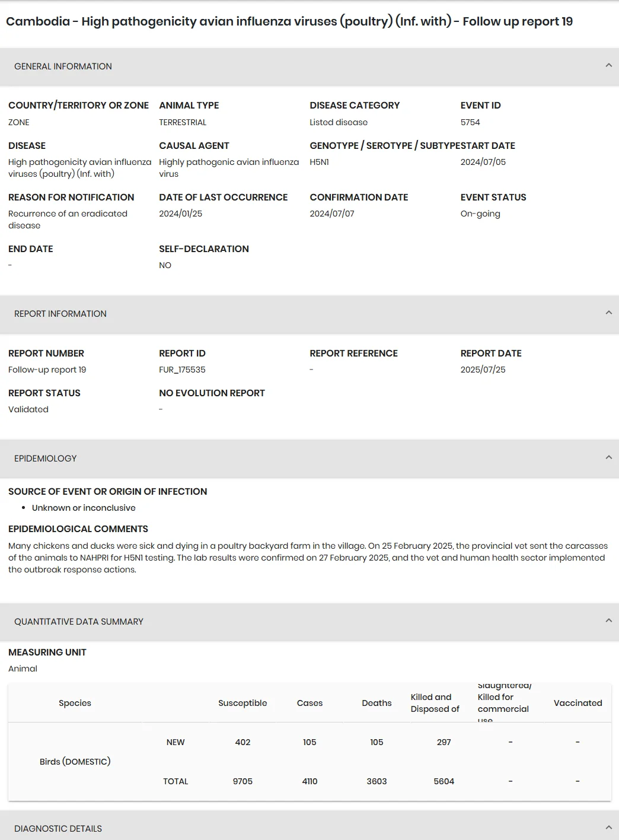Image resolution: width=619 pixels, height=840 pixels.
Task: Click the QUANTITATIVE DATA SUMMARY header label
Action: tap(79, 622)
